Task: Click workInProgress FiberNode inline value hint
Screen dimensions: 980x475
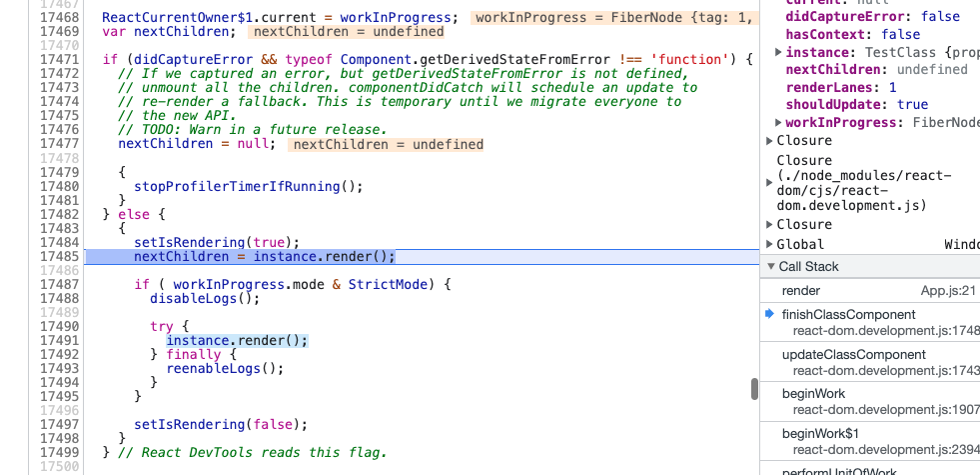Action: click(x=615, y=18)
